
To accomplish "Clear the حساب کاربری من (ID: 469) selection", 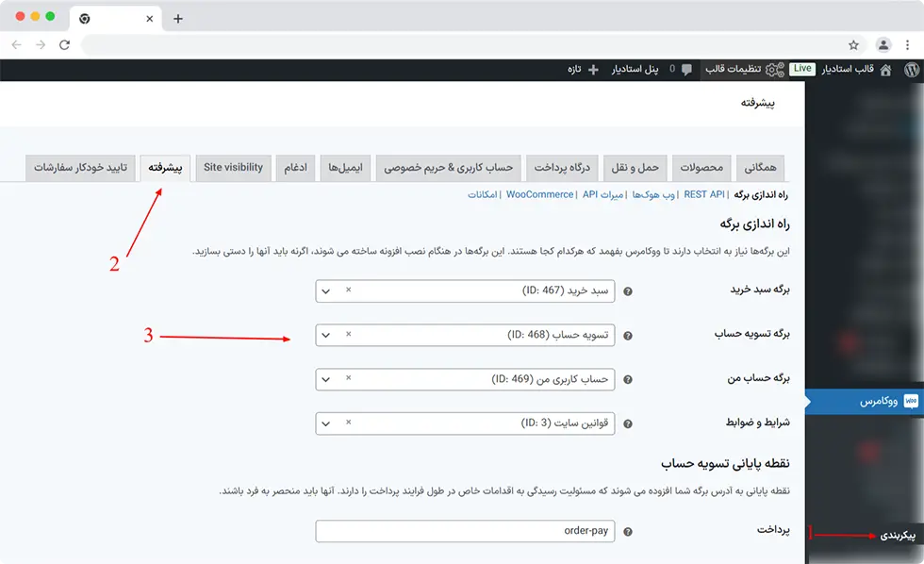I will tap(348, 378).
